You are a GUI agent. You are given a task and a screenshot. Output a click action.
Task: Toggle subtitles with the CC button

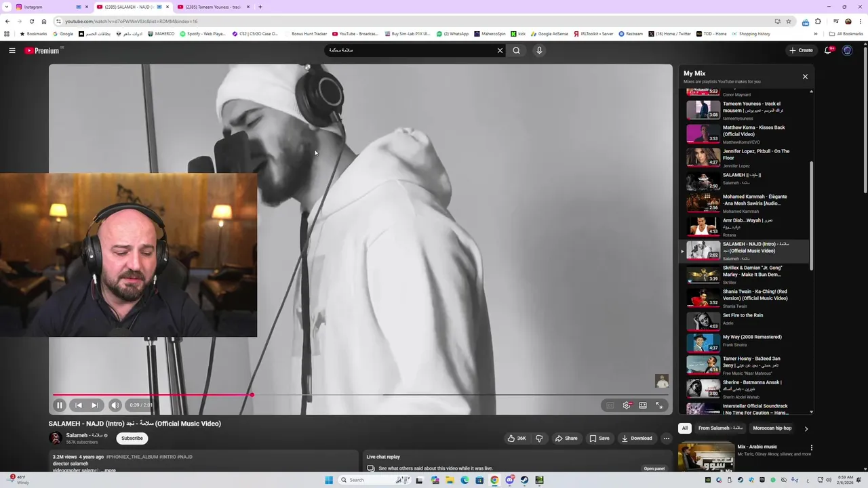pyautogui.click(x=610, y=405)
